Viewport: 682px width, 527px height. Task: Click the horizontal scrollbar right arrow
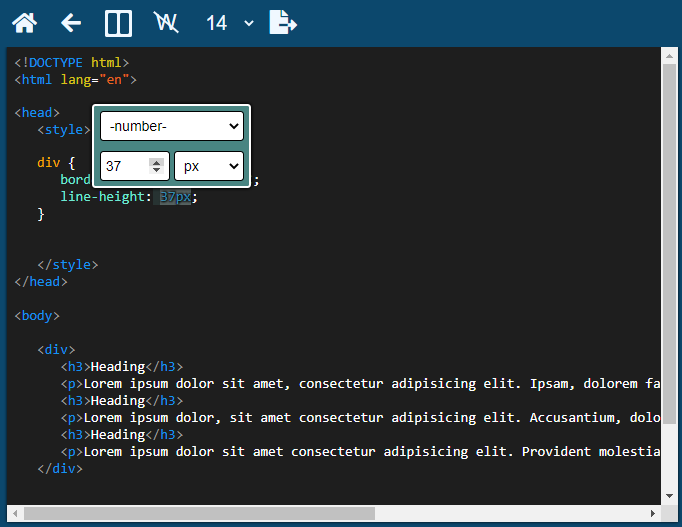(x=653, y=513)
